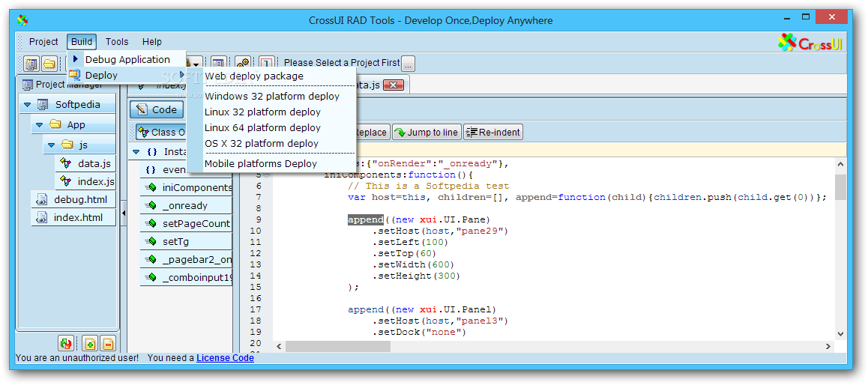Select index.js in the project tree
The width and height of the screenshot is (868, 385).
click(x=85, y=181)
